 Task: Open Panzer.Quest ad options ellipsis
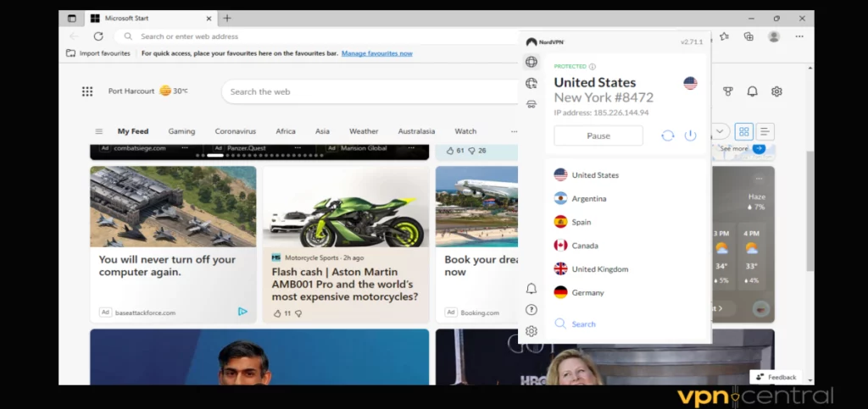coord(298,148)
